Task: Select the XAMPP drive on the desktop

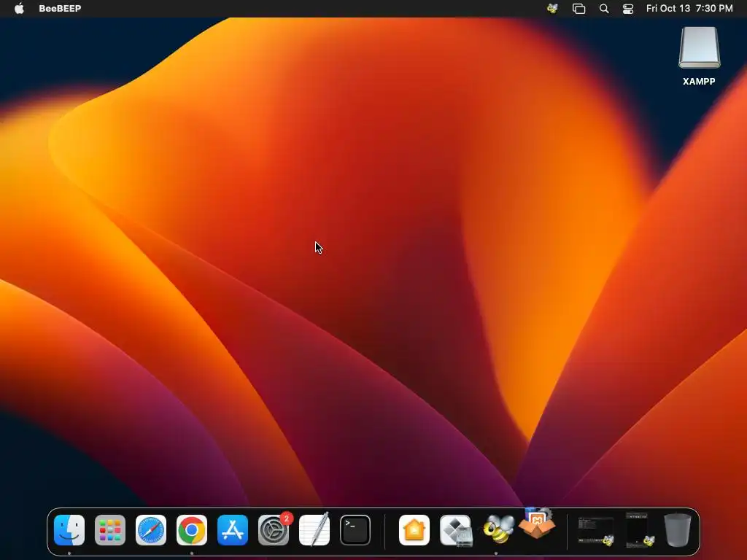Action: tap(699, 56)
